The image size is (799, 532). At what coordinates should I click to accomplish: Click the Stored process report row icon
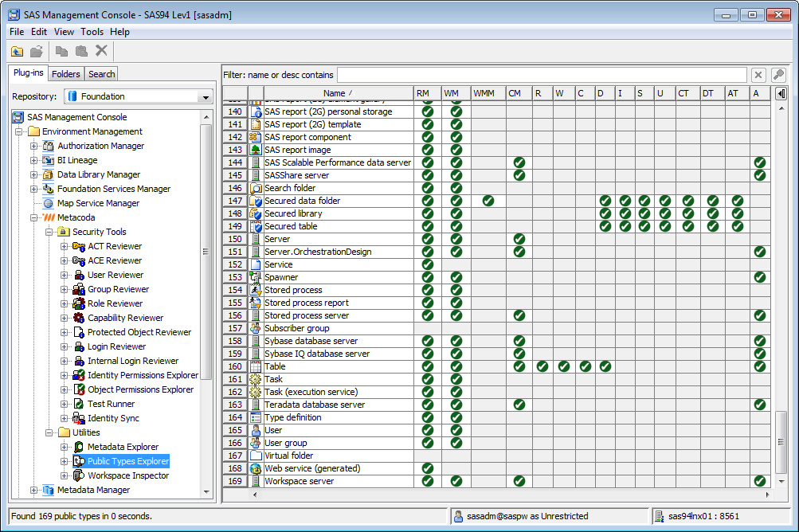point(255,303)
